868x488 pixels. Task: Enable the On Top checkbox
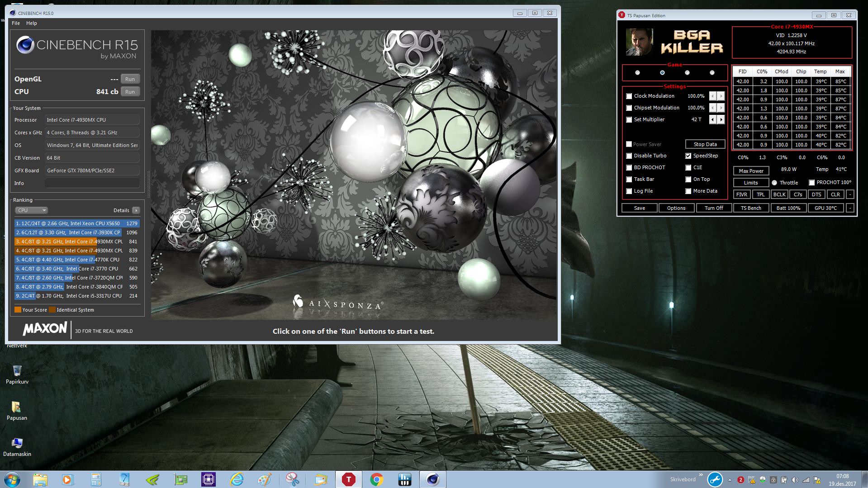click(x=688, y=179)
